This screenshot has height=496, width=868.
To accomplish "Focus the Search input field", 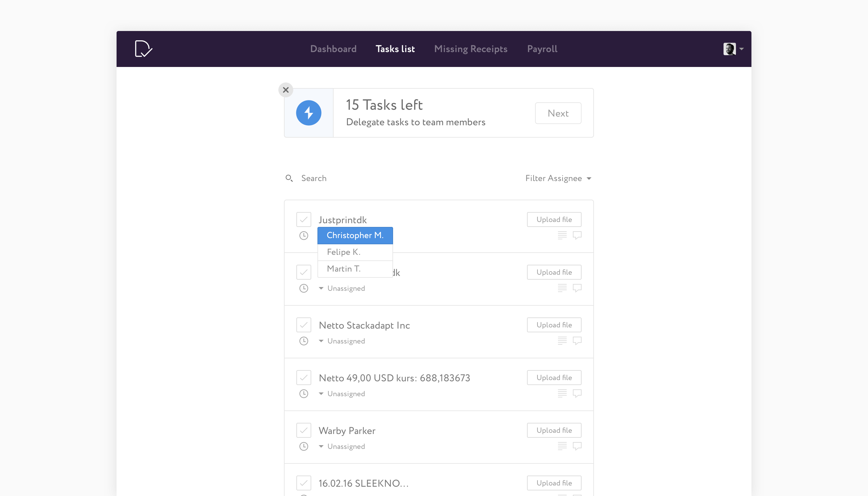I will [375, 178].
